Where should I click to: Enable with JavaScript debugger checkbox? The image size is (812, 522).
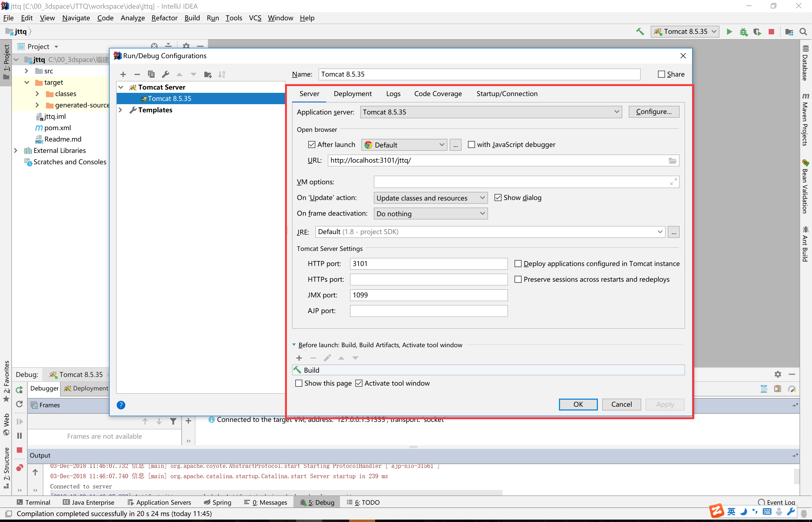[471, 145]
